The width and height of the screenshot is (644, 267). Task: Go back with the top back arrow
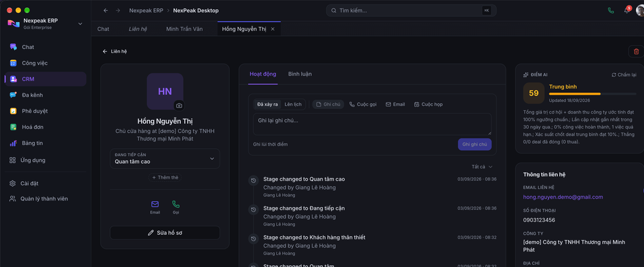click(106, 10)
